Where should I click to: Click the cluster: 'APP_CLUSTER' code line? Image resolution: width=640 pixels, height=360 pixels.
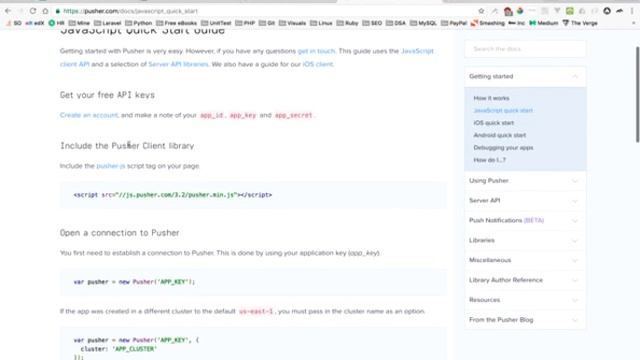point(118,349)
